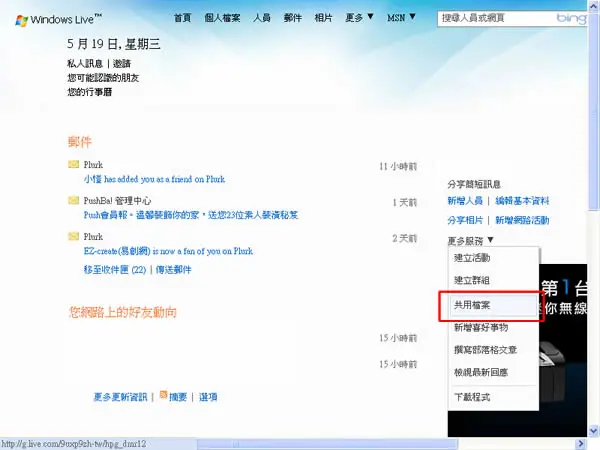Click the Bing search logo

(571, 18)
